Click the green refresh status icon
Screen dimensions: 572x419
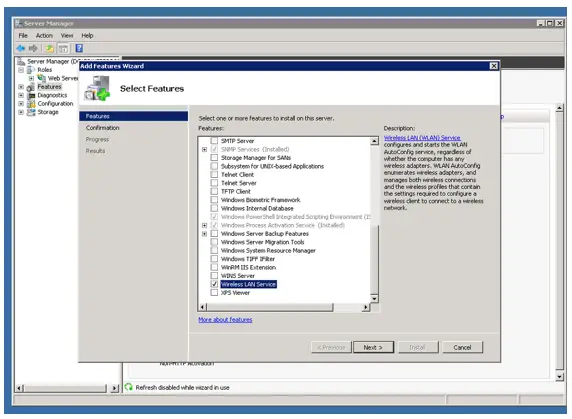pyautogui.click(x=128, y=387)
